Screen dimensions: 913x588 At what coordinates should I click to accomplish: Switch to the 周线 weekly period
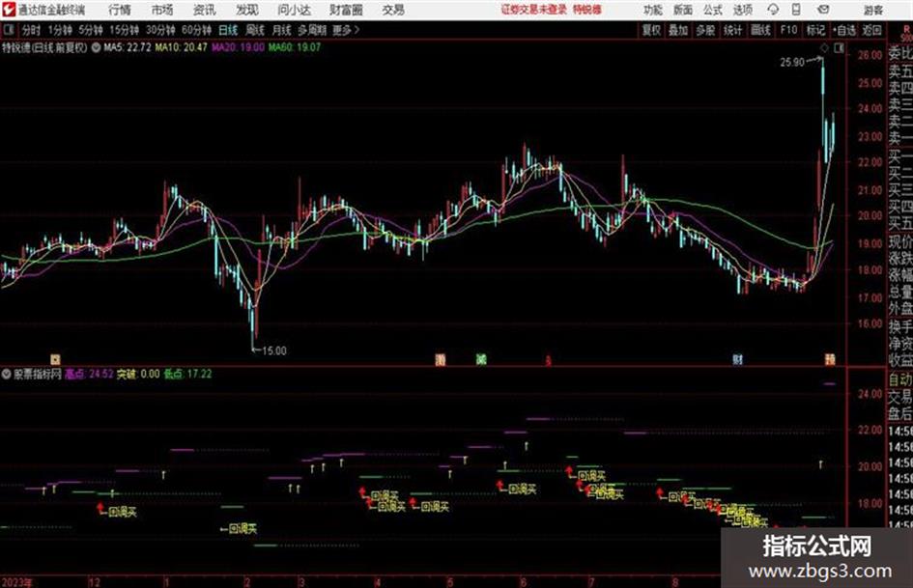(255, 30)
